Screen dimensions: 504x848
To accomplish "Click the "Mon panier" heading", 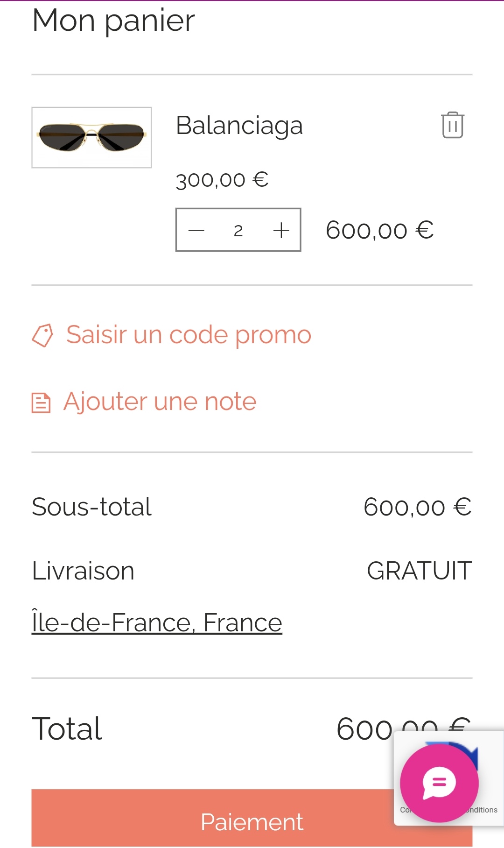I will (x=113, y=21).
